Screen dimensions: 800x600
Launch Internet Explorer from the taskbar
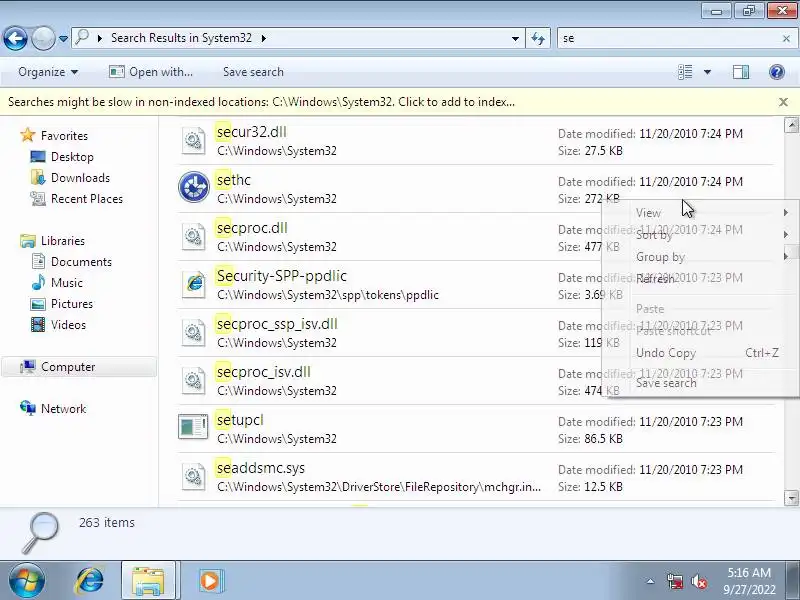pyautogui.click(x=89, y=581)
